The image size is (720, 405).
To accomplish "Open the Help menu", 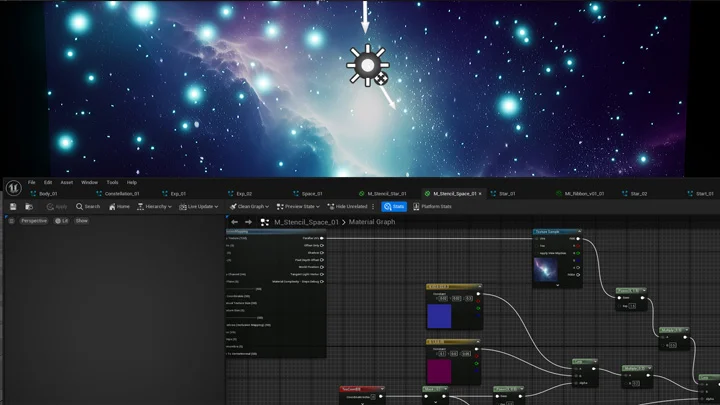I will [132, 182].
